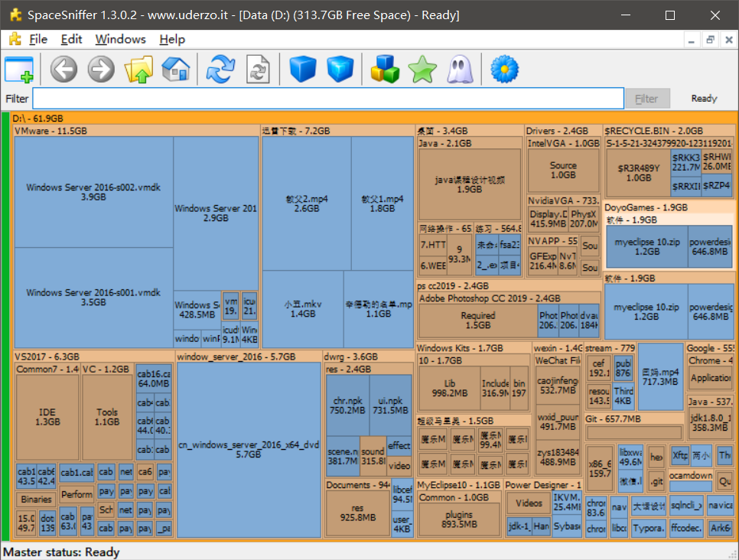
Task: Open the Windows menu
Action: 120,39
